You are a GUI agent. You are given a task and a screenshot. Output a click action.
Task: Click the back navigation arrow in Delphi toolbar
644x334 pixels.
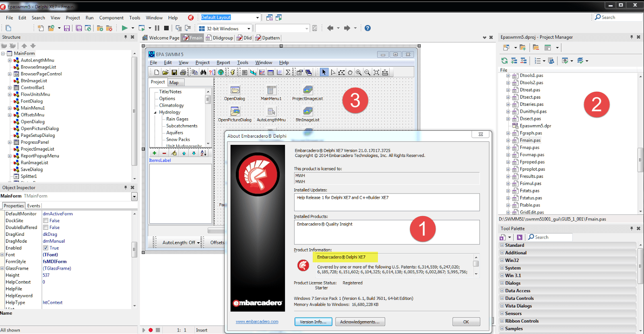click(330, 28)
